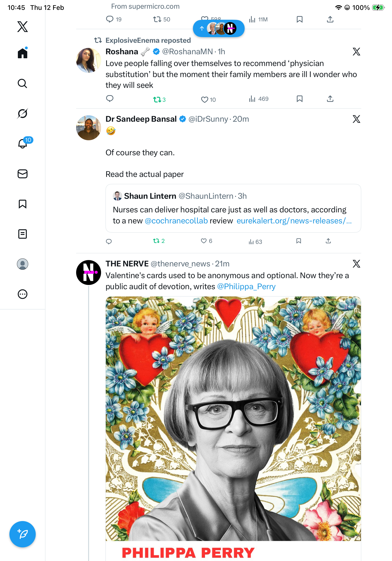The width and height of the screenshot is (392, 561).
Task: Open the eurekalert.org news release link
Action: tap(294, 221)
